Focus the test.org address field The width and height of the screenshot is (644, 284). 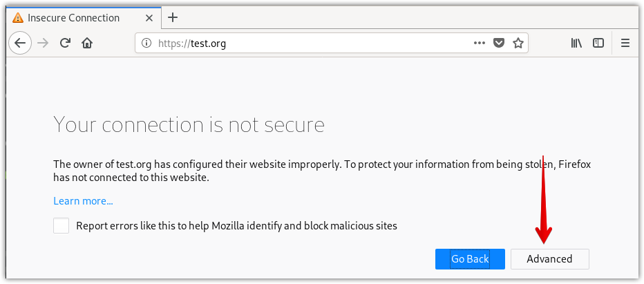click(311, 44)
